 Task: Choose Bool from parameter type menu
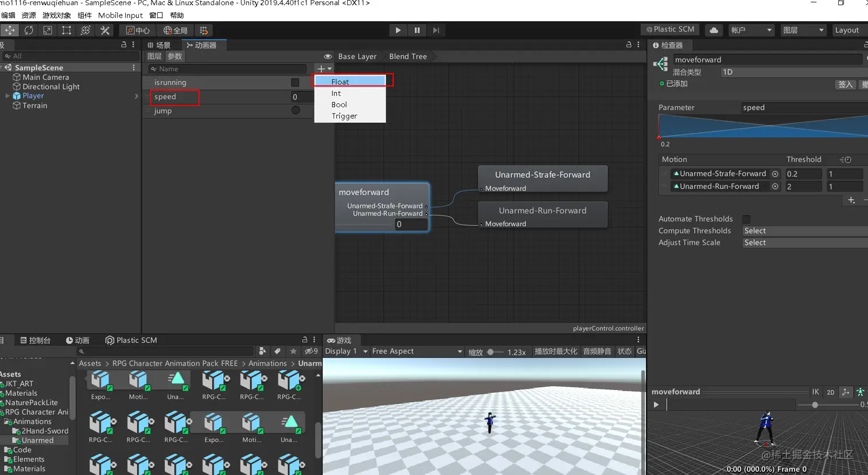pos(350,104)
